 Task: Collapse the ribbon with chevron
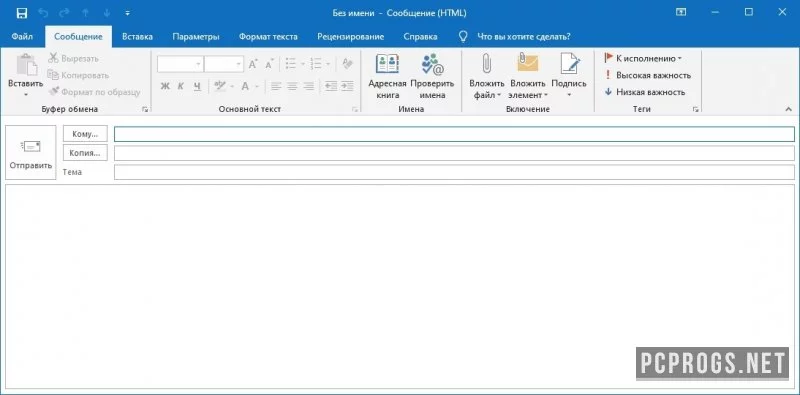click(x=788, y=109)
